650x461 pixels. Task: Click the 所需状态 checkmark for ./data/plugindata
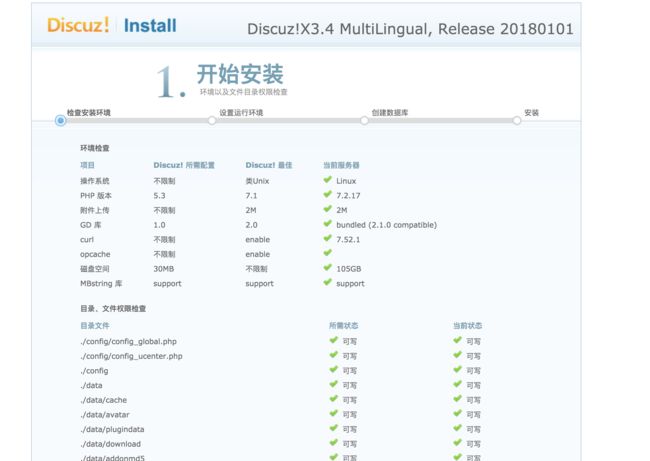pos(334,428)
